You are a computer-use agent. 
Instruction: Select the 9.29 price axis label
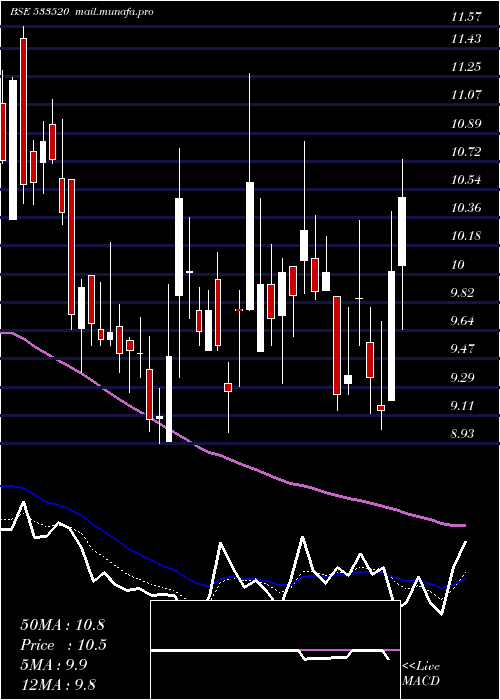(x=463, y=378)
